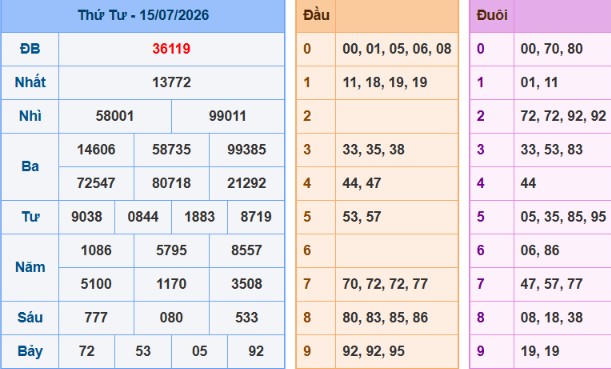Select fourth prize number 0844

(x=143, y=216)
